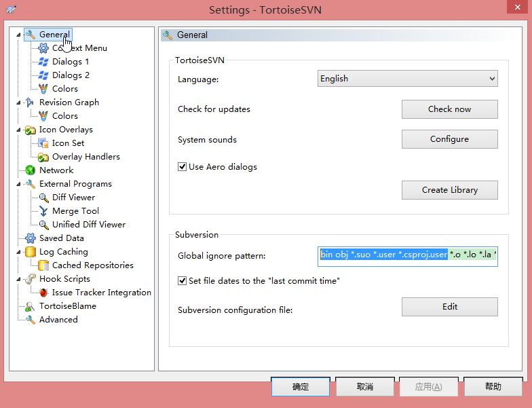Click the Overlay Handlers folder icon
The image size is (532, 408).
click(43, 157)
